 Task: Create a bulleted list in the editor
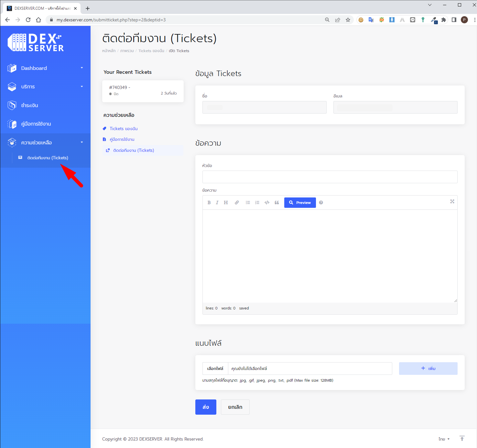[248, 202]
